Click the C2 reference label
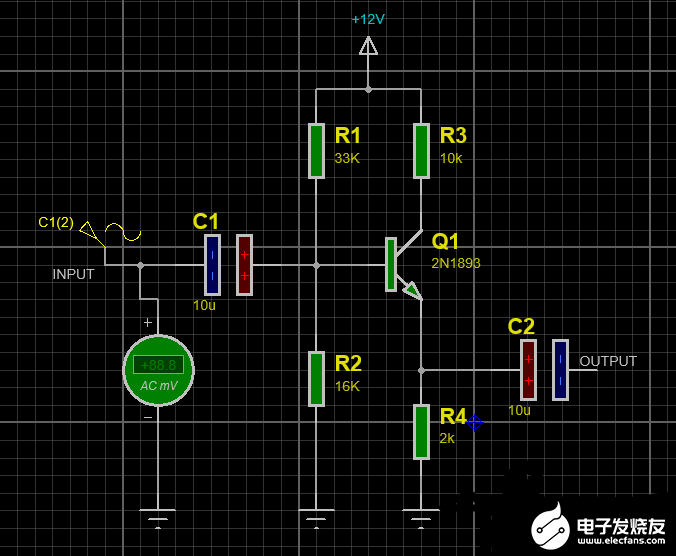This screenshot has height=556, width=676. (521, 326)
